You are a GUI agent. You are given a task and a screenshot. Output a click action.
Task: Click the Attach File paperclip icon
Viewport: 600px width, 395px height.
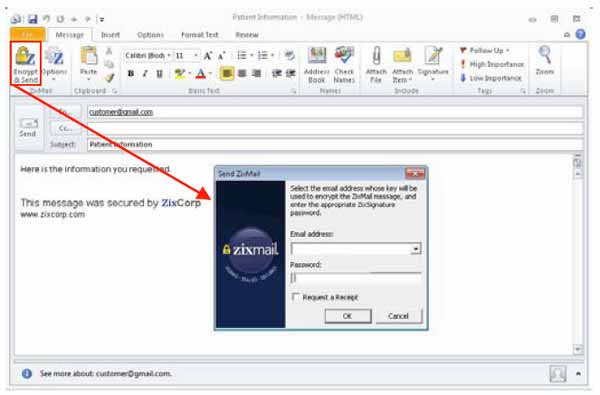click(x=376, y=65)
